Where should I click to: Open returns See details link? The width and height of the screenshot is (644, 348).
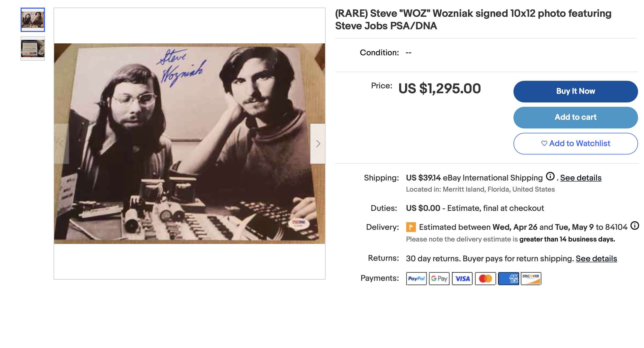[596, 259]
